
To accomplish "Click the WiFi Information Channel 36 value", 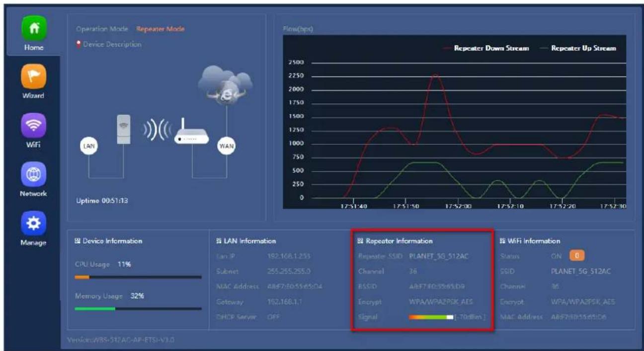I will (555, 286).
